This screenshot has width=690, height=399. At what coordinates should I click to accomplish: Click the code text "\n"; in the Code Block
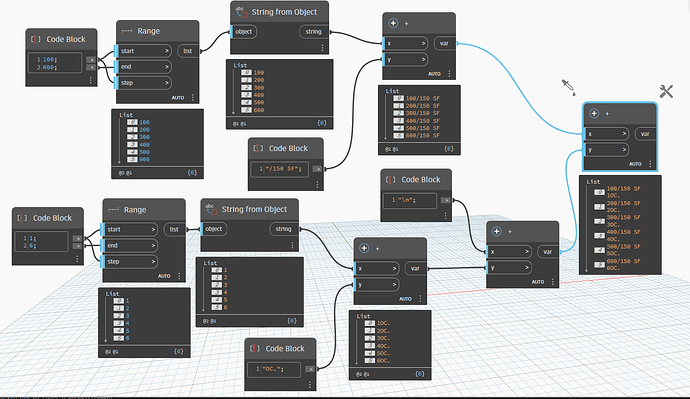click(407, 200)
